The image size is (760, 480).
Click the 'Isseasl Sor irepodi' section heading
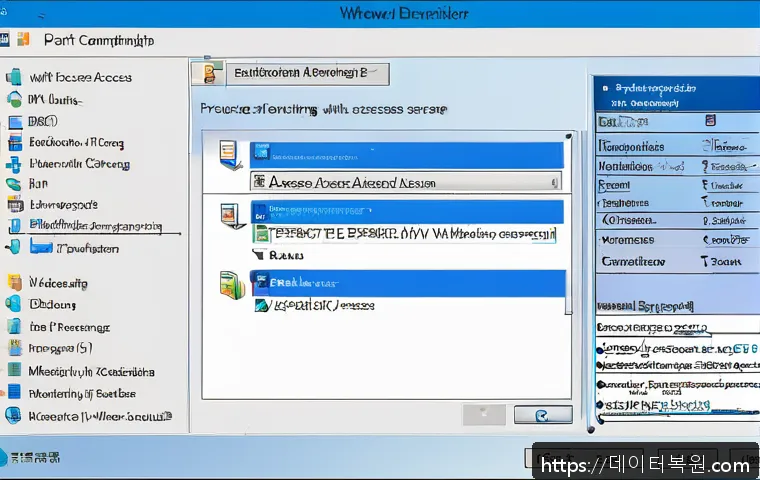(645, 306)
